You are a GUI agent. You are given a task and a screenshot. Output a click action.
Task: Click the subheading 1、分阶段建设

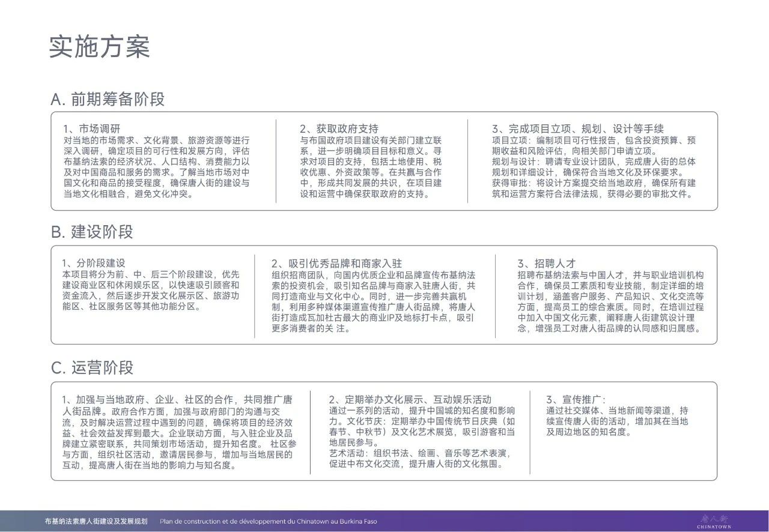click(x=93, y=264)
